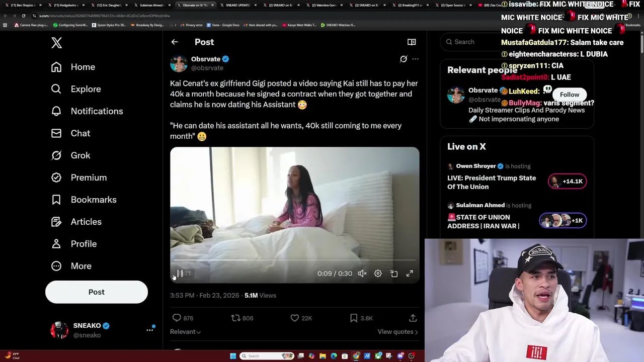This screenshot has height=362, width=644.
Task: Open LIVE: President Trump State Of The Union
Action: [492, 182]
